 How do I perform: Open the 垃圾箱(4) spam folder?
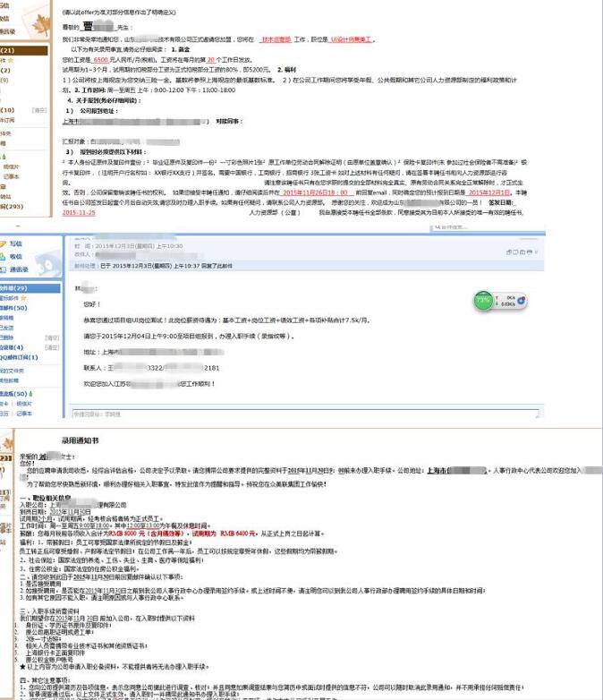(13, 347)
